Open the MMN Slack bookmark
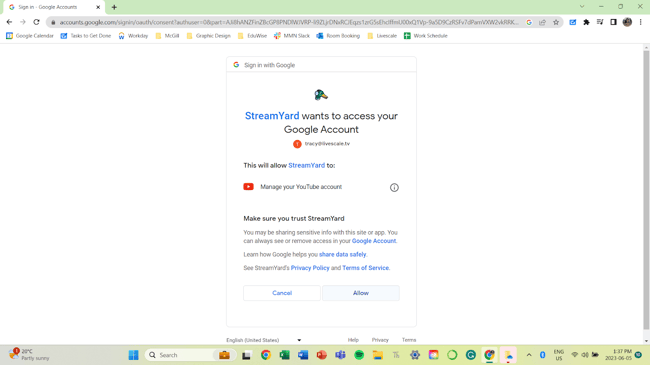The height and width of the screenshot is (365, 650). (292, 36)
